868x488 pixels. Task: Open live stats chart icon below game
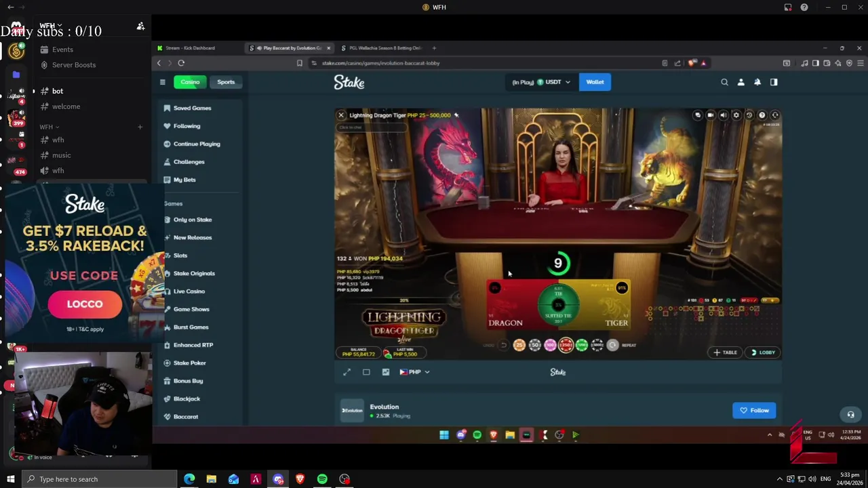pos(386,372)
